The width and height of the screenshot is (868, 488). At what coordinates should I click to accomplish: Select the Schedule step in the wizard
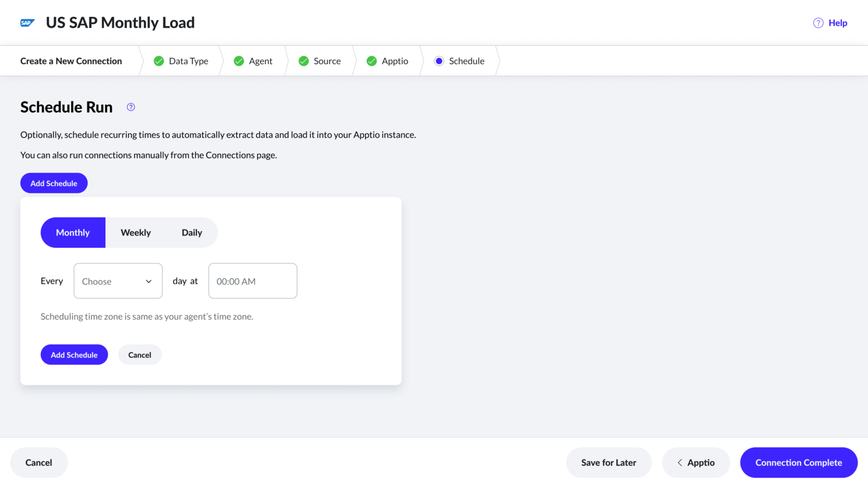coord(466,60)
